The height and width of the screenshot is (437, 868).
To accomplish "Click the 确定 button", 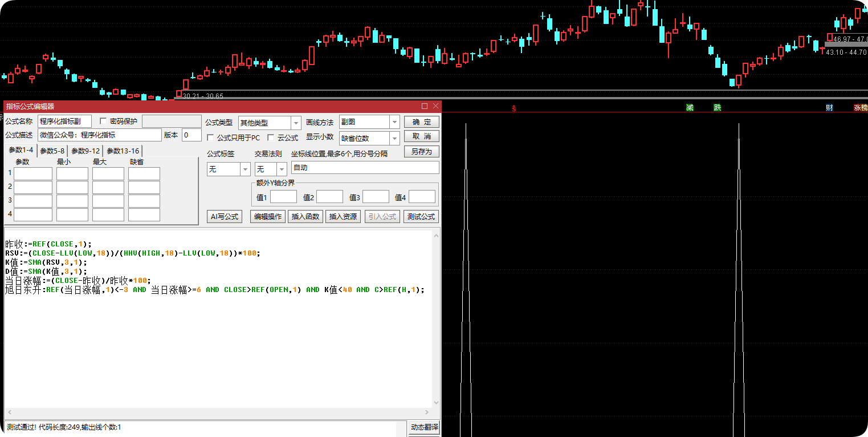I will (x=422, y=122).
